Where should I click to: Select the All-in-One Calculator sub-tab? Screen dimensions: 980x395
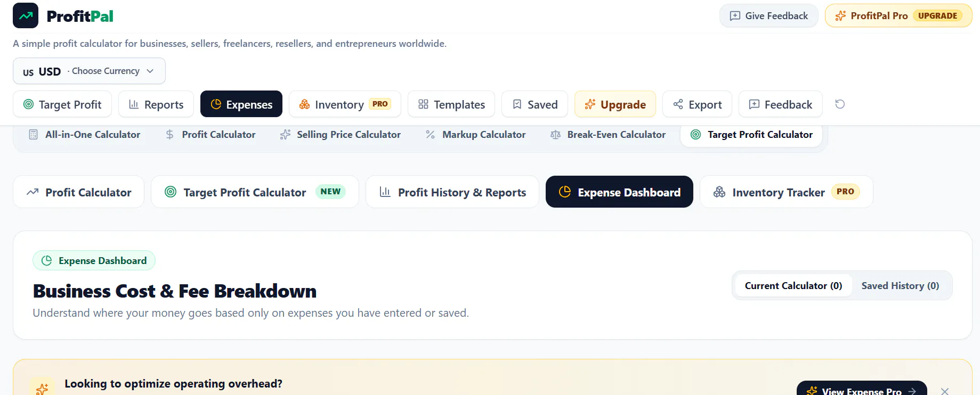(84, 135)
